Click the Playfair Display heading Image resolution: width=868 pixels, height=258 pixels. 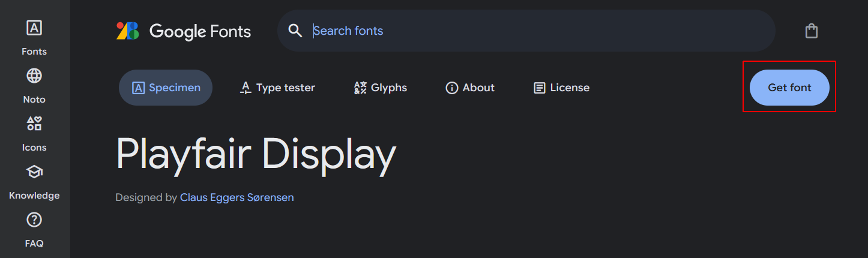tap(256, 154)
